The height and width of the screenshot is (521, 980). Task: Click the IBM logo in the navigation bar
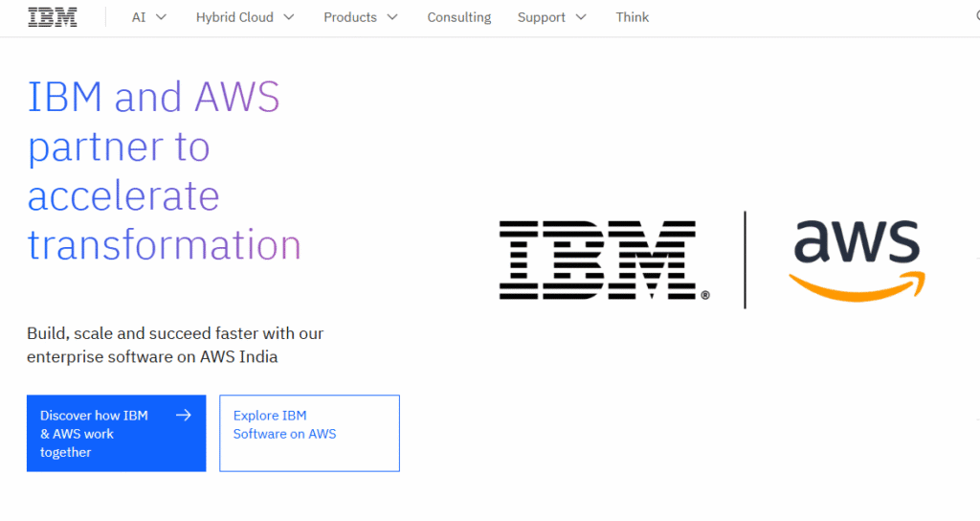(53, 17)
